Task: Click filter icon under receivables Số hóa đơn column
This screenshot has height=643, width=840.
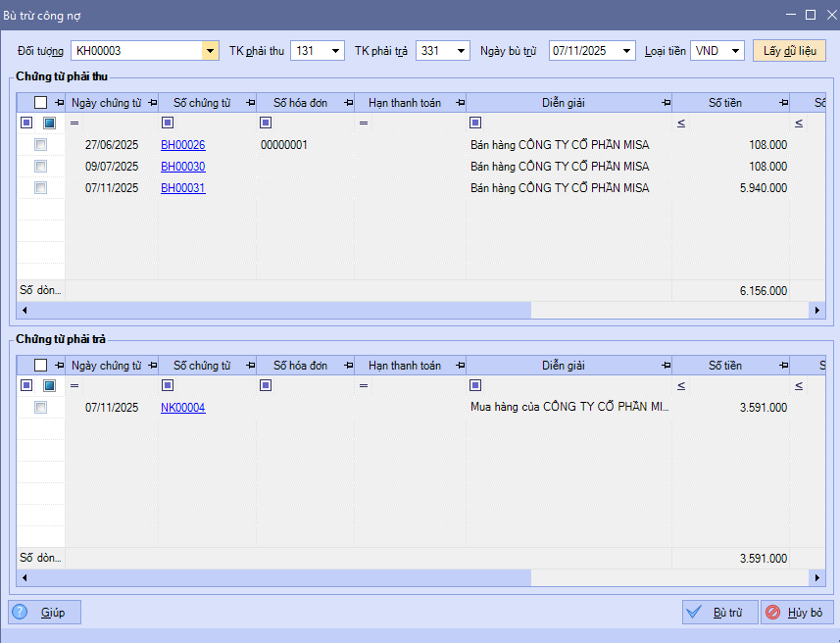Action: click(266, 123)
